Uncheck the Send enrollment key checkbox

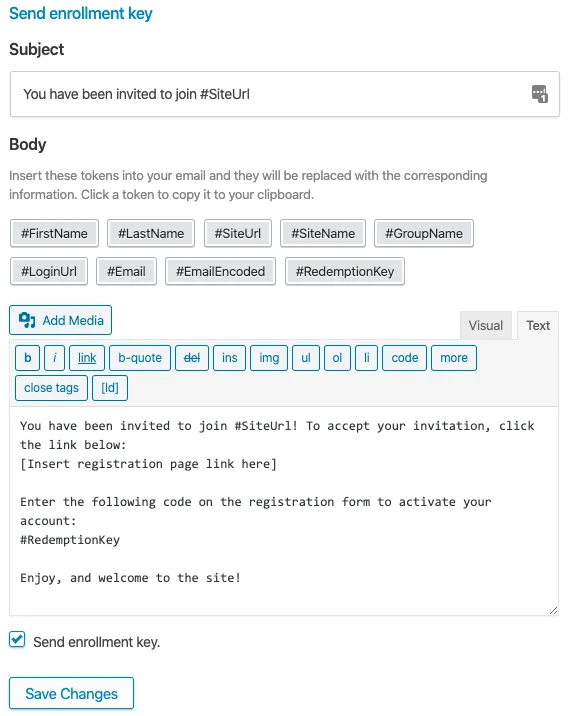pyautogui.click(x=17, y=639)
